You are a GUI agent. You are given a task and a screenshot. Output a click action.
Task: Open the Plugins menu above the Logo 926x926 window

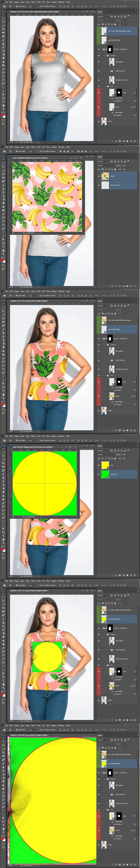coord(54,436)
